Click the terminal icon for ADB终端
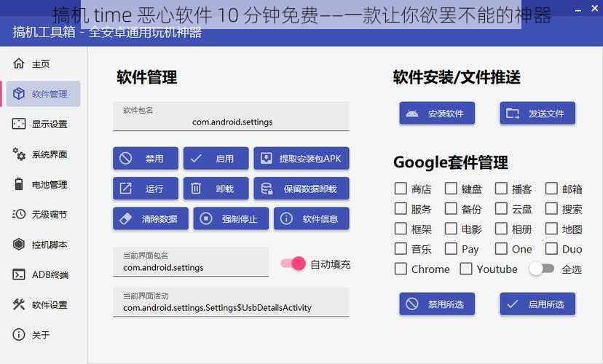The height and width of the screenshot is (364, 603). [18, 274]
